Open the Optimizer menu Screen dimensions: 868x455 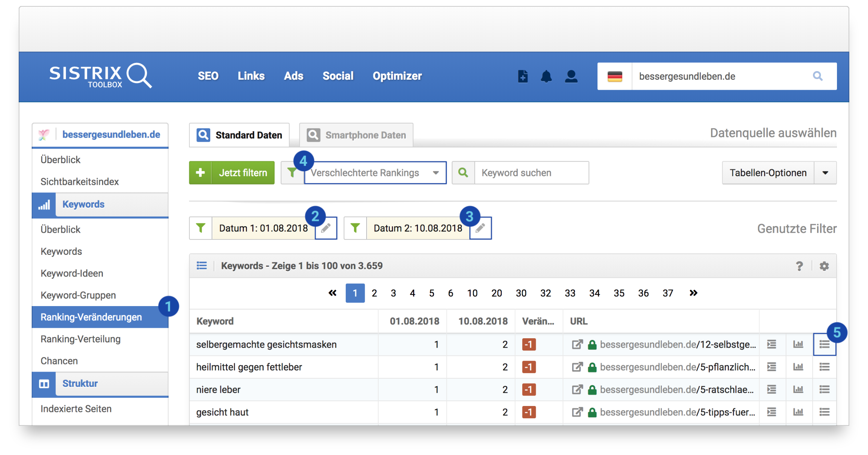coord(397,76)
